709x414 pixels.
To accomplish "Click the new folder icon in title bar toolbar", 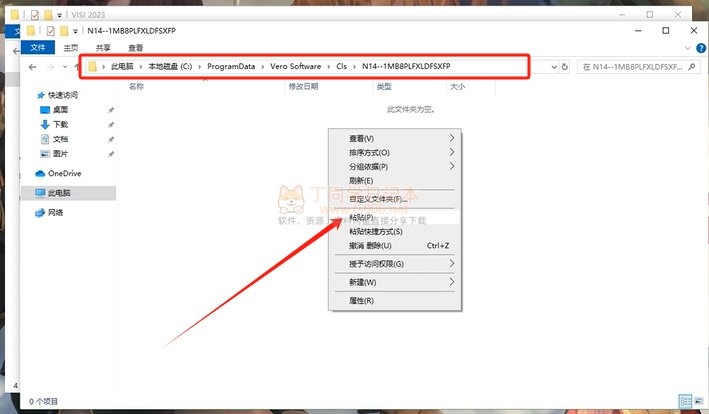I will (64, 31).
